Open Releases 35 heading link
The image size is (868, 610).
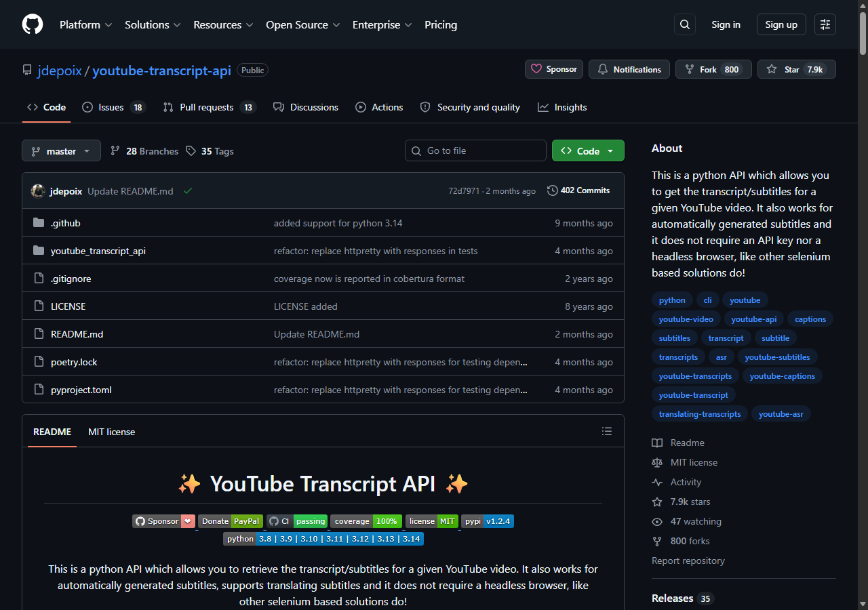coord(683,598)
